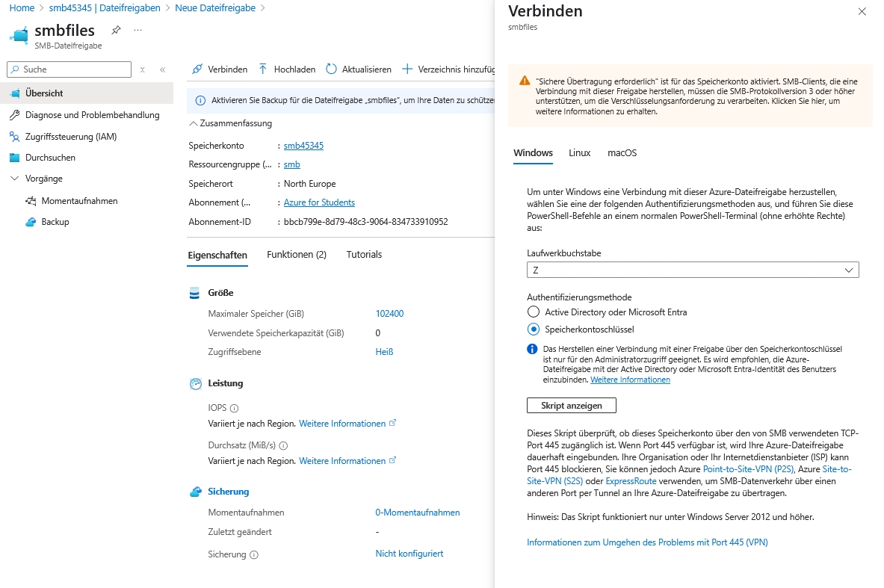Click the IOPS info icon
This screenshot has height=588, width=884.
(234, 409)
